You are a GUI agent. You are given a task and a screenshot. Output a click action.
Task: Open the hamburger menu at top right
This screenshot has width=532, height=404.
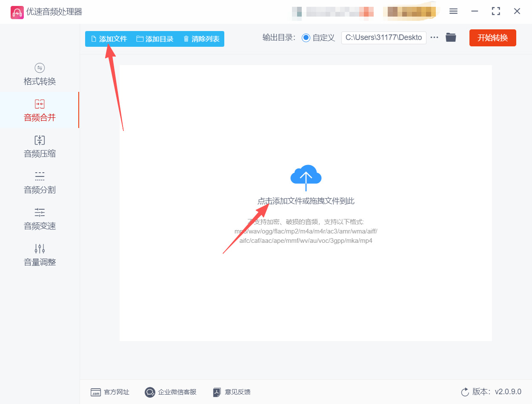[x=453, y=11]
